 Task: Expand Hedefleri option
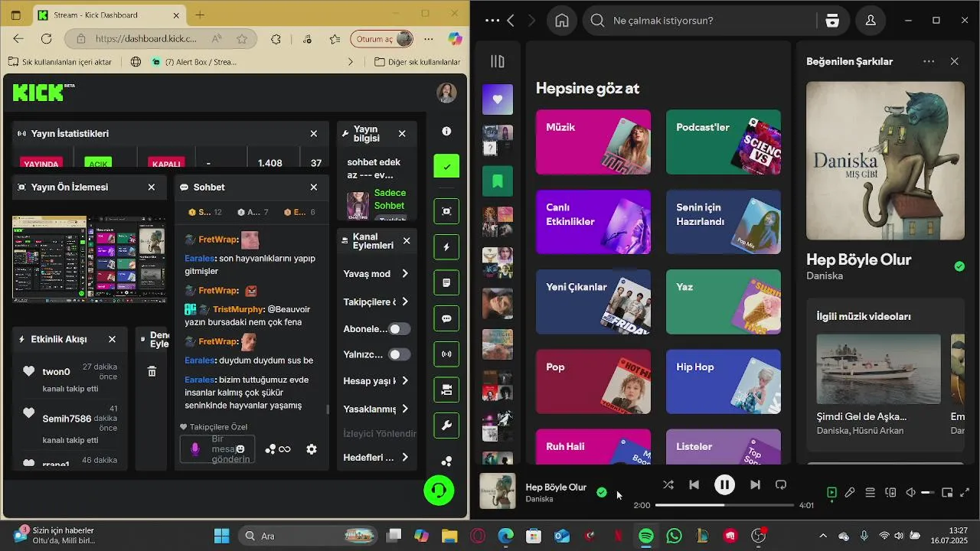click(x=405, y=458)
